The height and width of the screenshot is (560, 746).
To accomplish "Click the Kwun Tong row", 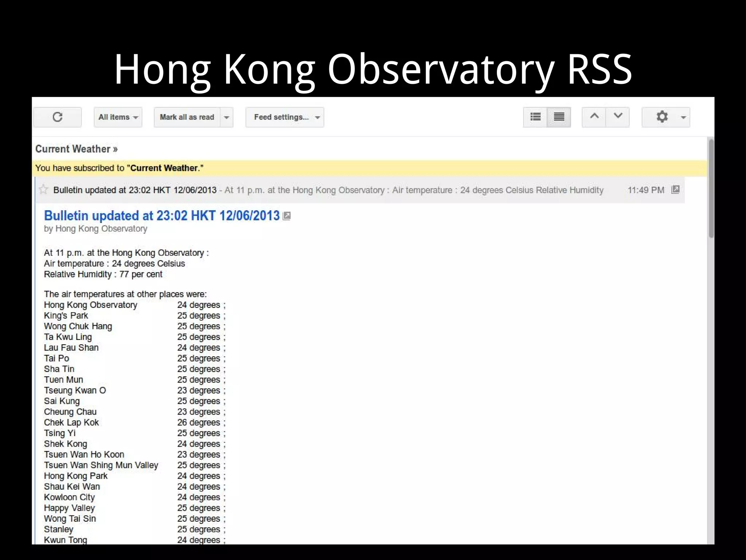I will pos(135,540).
